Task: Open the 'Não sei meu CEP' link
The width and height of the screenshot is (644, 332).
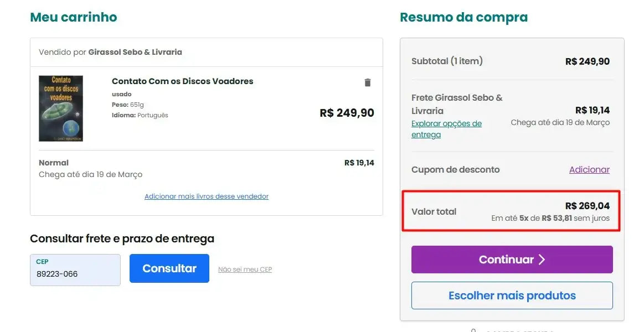Action: pos(245,269)
